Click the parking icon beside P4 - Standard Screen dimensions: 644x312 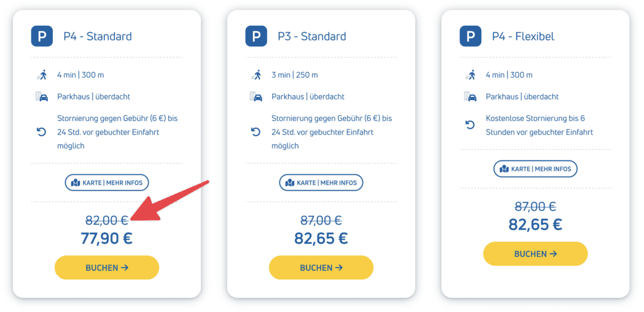click(42, 36)
